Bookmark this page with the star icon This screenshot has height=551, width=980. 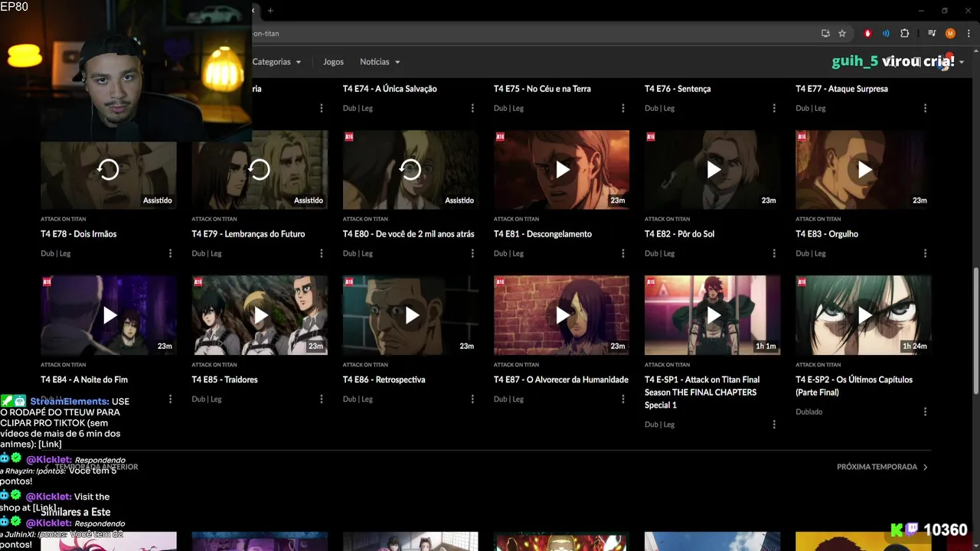click(x=842, y=34)
